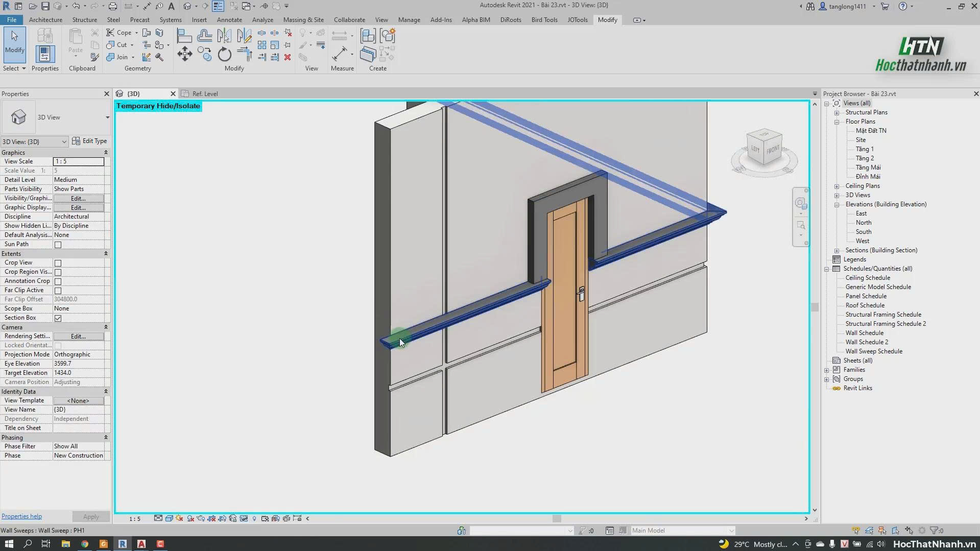Viewport: 980px width, 551px height.
Task: Expand the Ceiling Plans tree node
Action: (836, 186)
